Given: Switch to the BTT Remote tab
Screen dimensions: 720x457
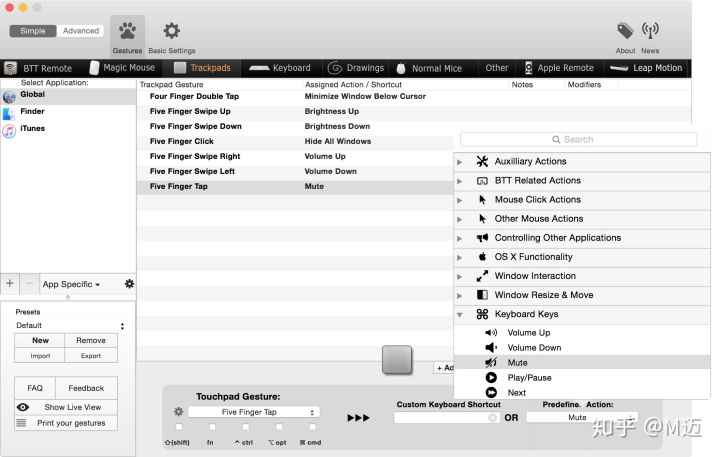Looking at the screenshot, I should click(x=39, y=68).
